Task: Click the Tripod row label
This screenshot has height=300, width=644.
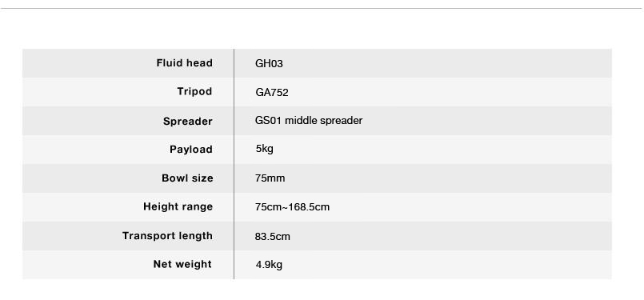Action: tap(194, 91)
